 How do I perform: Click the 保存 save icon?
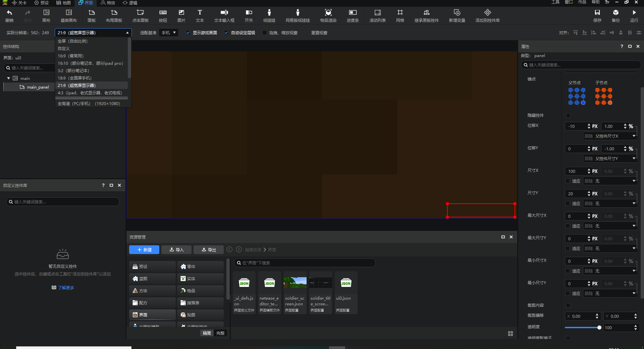(597, 13)
